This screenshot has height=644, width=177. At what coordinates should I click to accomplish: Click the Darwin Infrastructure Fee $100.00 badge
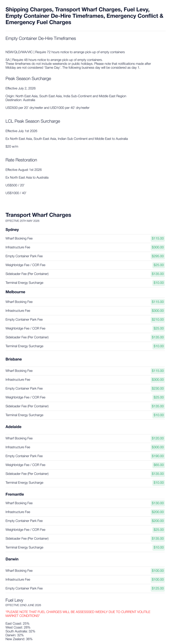tap(158, 579)
